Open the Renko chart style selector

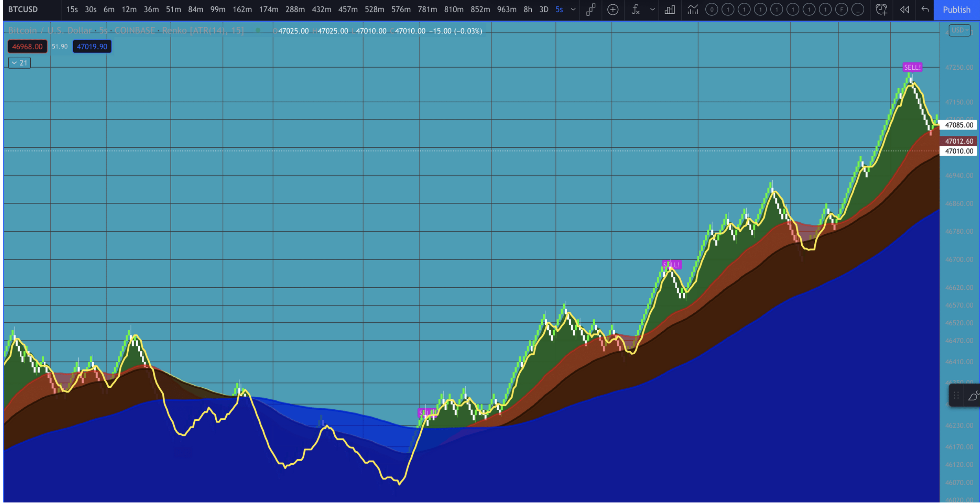pos(591,9)
